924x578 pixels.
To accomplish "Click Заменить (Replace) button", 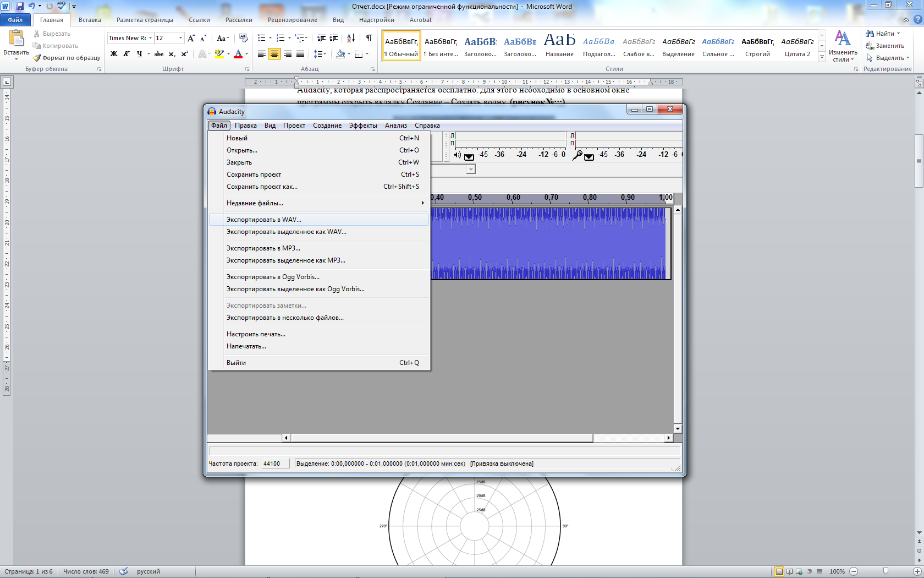I will coord(886,46).
